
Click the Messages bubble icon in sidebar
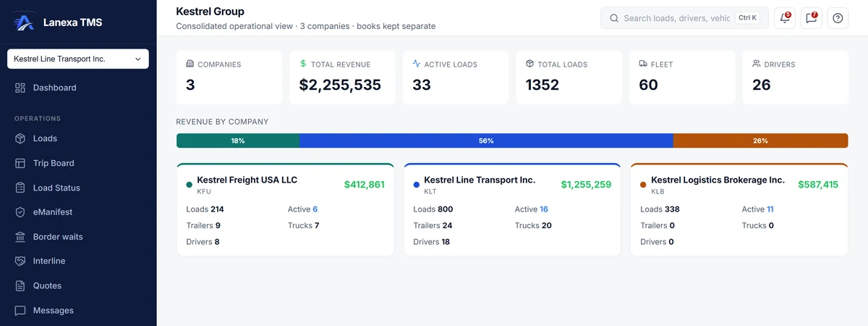[x=20, y=310]
